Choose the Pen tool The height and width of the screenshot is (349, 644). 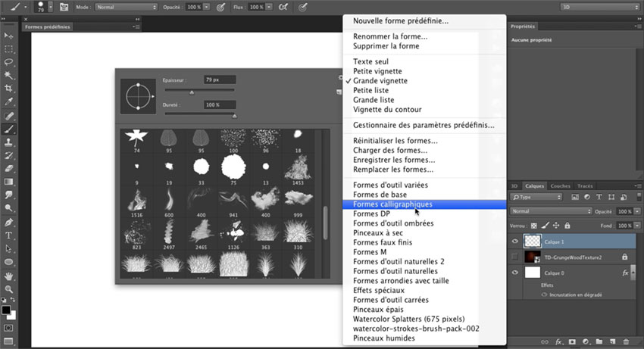coord(10,223)
